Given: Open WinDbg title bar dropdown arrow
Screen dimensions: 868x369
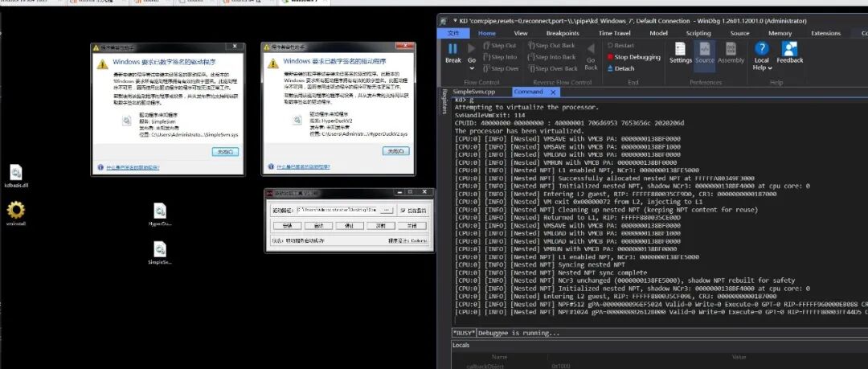Looking at the screenshot, I should pyautogui.click(x=454, y=21).
